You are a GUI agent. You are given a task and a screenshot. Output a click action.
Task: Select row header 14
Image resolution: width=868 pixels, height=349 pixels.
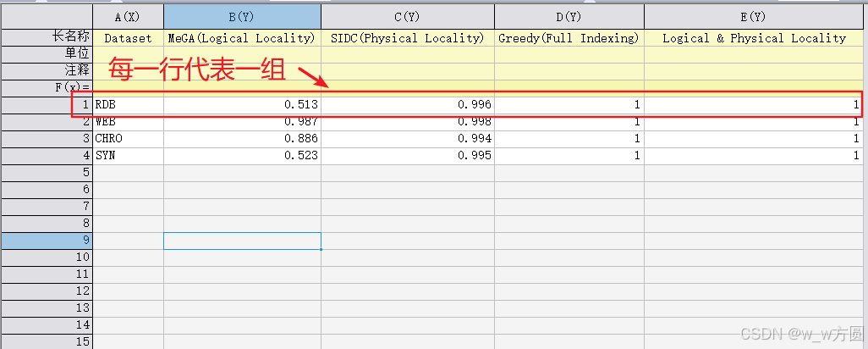[x=47, y=324]
